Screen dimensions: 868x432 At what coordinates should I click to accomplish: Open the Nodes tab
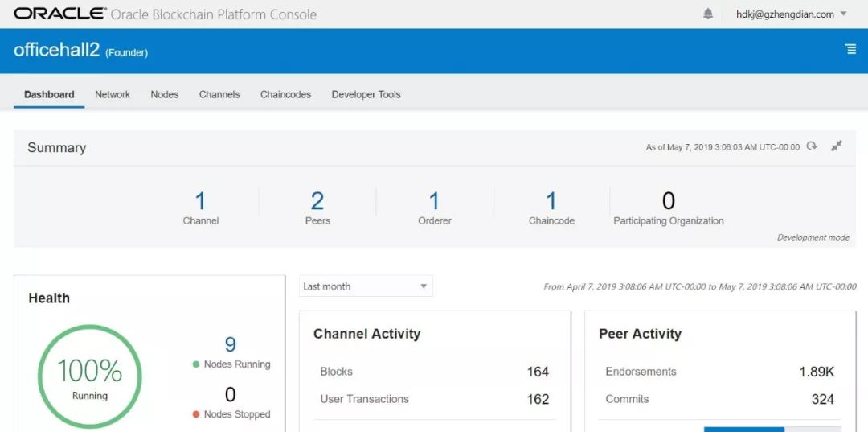(165, 94)
